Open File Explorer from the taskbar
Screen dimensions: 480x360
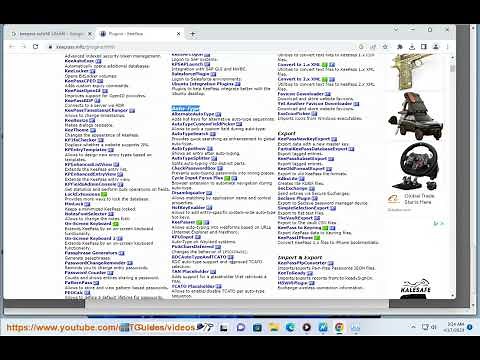tap(273, 327)
